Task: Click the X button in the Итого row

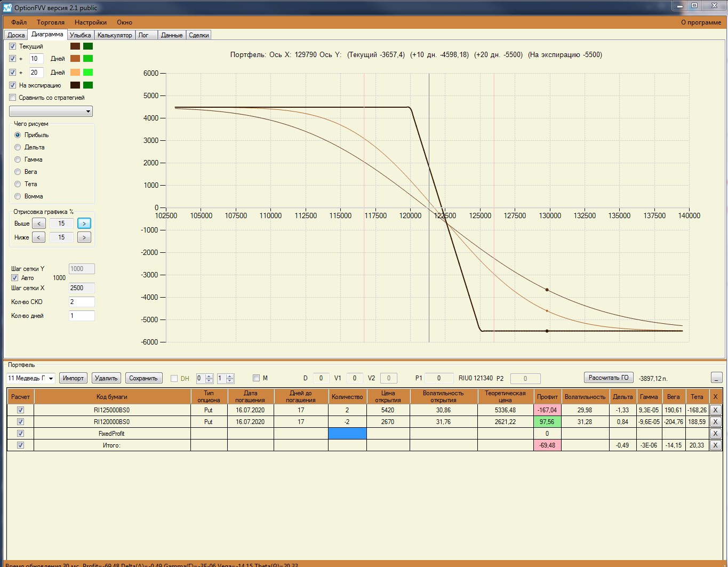Action: (715, 445)
